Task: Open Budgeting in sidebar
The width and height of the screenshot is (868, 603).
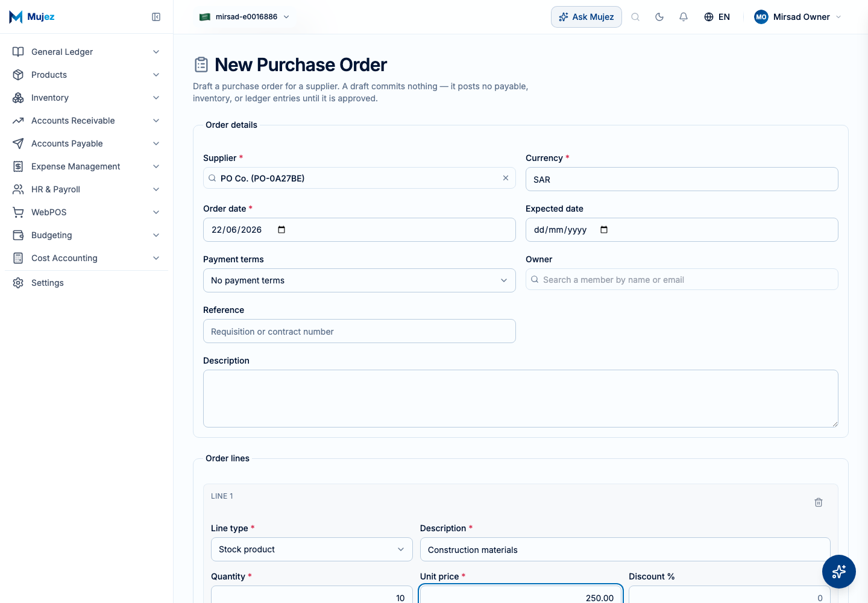Action: [x=86, y=235]
